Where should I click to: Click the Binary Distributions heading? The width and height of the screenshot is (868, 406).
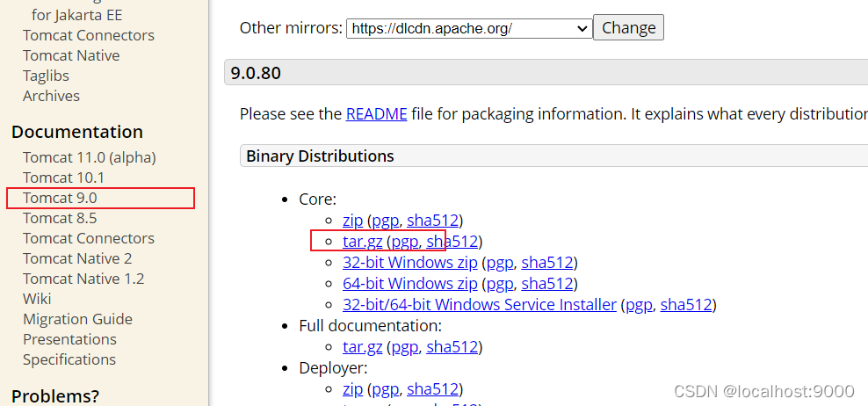(x=320, y=156)
